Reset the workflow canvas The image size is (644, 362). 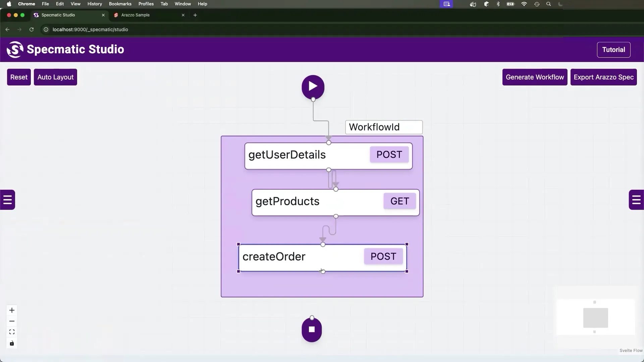(x=19, y=77)
